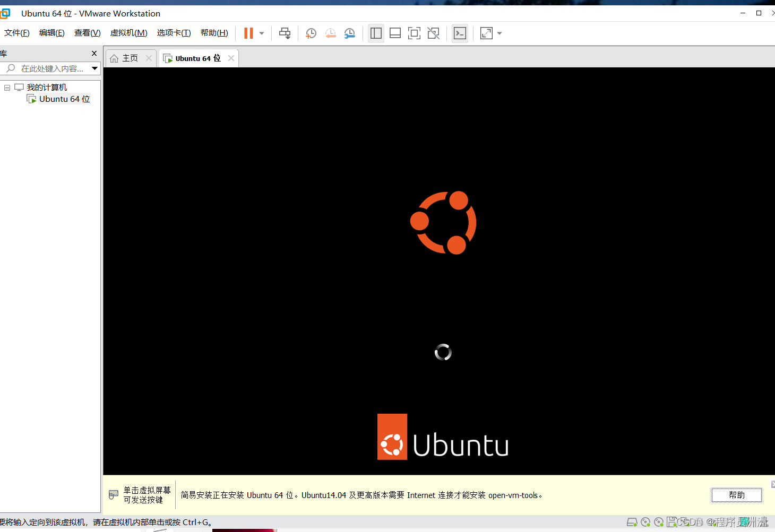This screenshot has width=775, height=532.
Task: Suspend the virtual machine
Action: (248, 33)
